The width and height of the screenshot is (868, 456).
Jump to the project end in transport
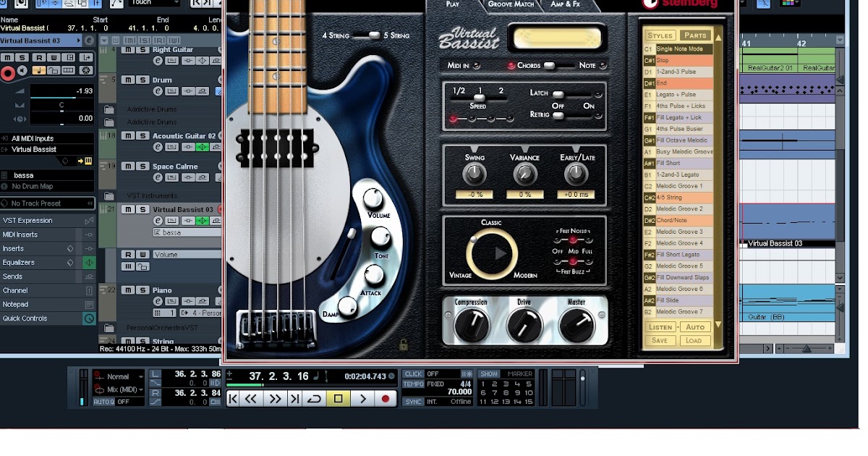[x=294, y=398]
